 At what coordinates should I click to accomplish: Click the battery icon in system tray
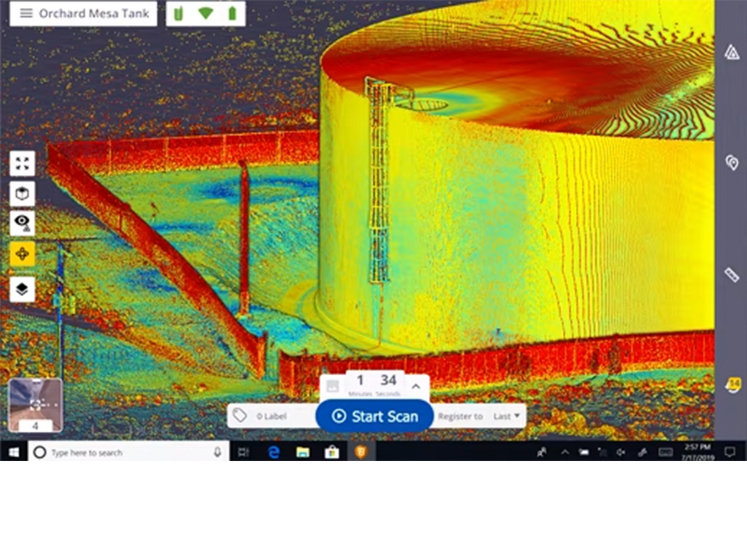[x=584, y=452]
